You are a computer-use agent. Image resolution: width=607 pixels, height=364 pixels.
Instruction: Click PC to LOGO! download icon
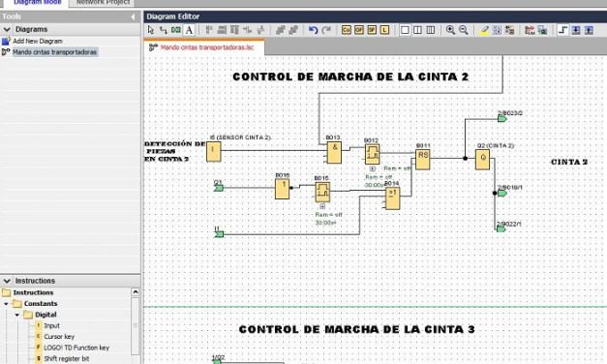pyautogui.click(x=576, y=30)
